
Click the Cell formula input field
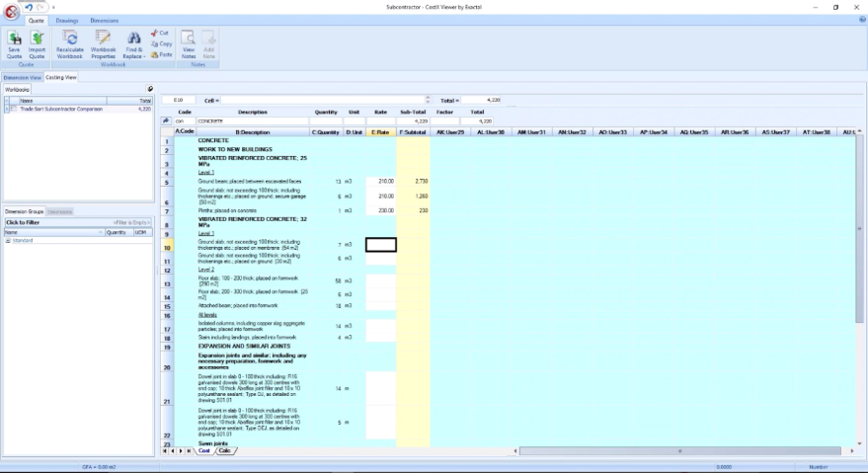tap(323, 101)
